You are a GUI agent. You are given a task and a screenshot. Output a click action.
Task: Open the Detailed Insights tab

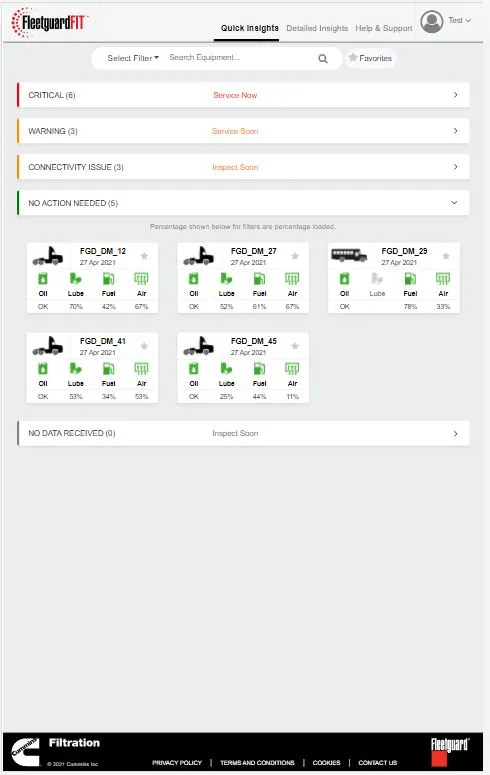[317, 28]
